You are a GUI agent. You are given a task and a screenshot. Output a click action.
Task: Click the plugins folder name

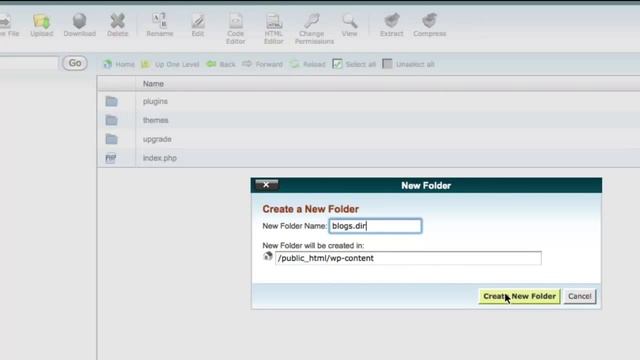click(155, 101)
